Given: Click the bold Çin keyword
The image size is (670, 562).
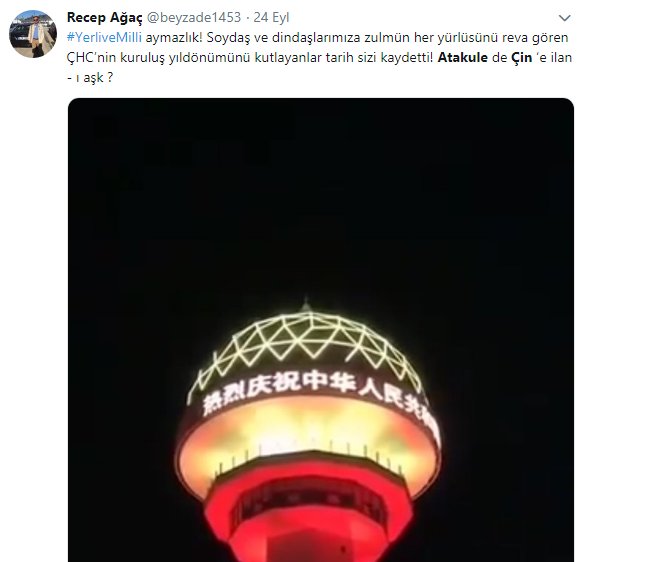Looking at the screenshot, I should (x=522, y=58).
